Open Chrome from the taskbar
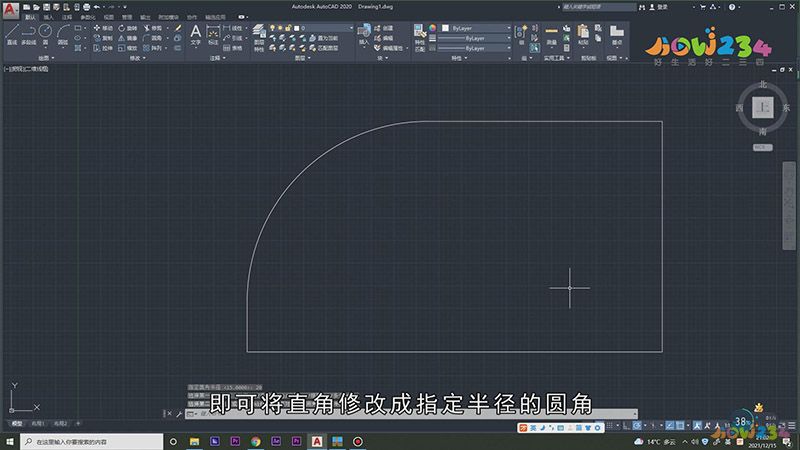800x450 pixels. tap(256, 441)
